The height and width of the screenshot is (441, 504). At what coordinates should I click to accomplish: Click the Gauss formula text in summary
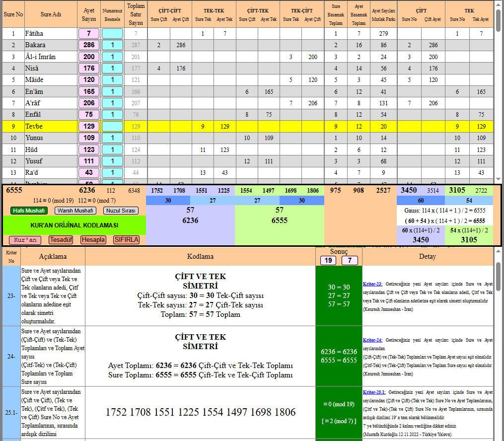(445, 211)
